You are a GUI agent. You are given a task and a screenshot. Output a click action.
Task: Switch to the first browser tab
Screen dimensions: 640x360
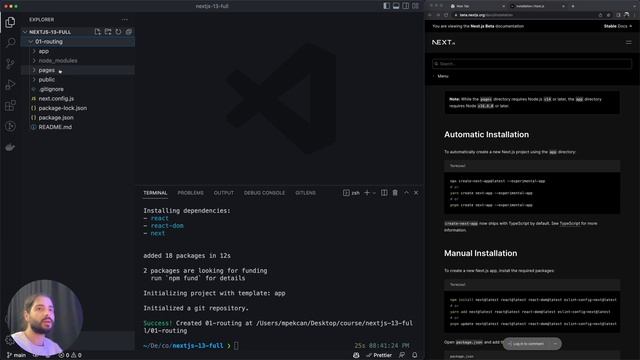(477, 6)
